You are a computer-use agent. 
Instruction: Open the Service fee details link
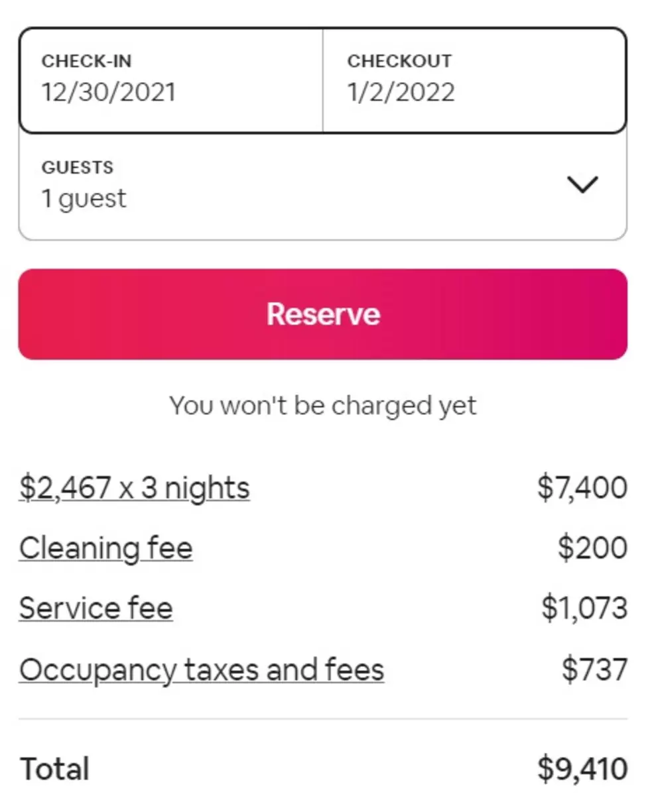pyautogui.click(x=96, y=609)
